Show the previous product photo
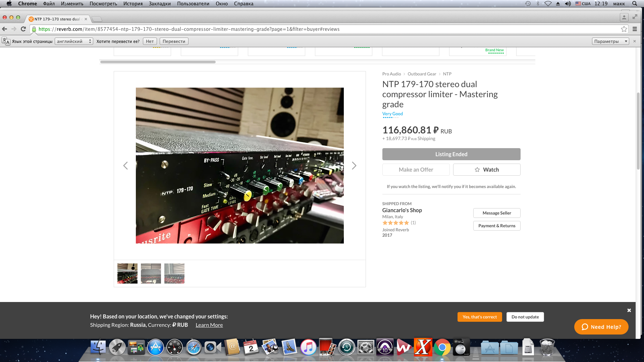The width and height of the screenshot is (644, 362). 125,166
